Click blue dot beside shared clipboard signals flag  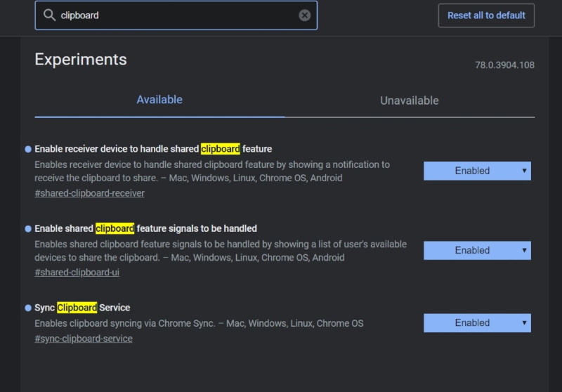28,228
